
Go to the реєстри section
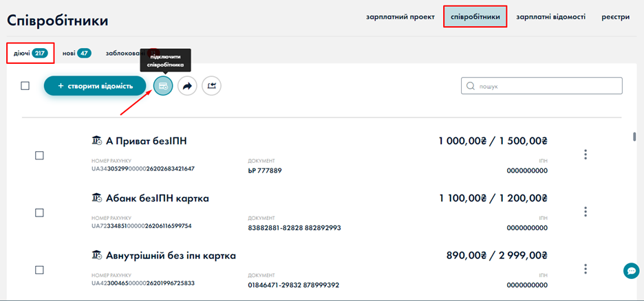coord(615,16)
